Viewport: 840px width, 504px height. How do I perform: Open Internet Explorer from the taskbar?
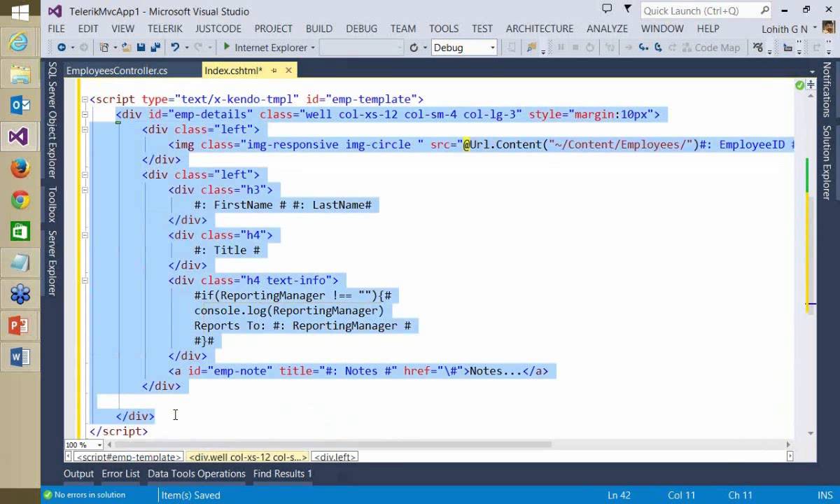click(19, 42)
